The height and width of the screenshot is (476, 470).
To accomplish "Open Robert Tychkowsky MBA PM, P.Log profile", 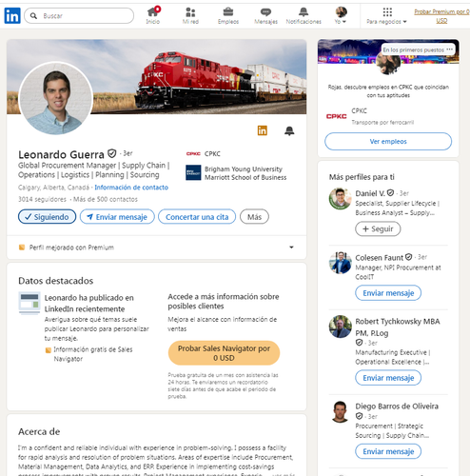I will tap(398, 327).
